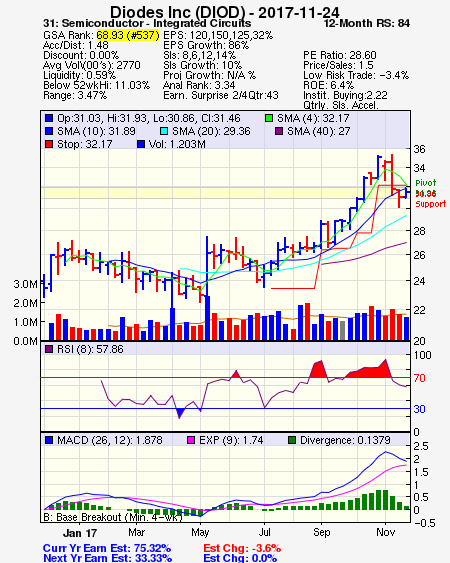This screenshot has height=563, width=450.
Task: Click the B: Base Breakout note
Action: point(113,517)
